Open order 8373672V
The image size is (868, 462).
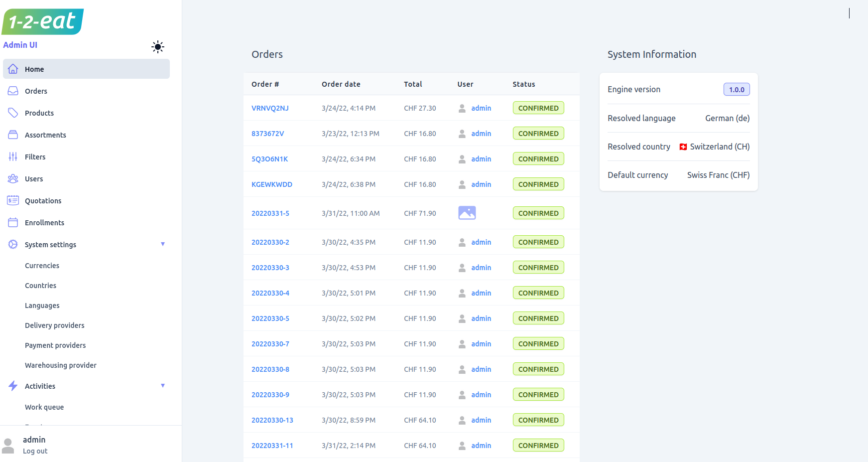(x=267, y=134)
